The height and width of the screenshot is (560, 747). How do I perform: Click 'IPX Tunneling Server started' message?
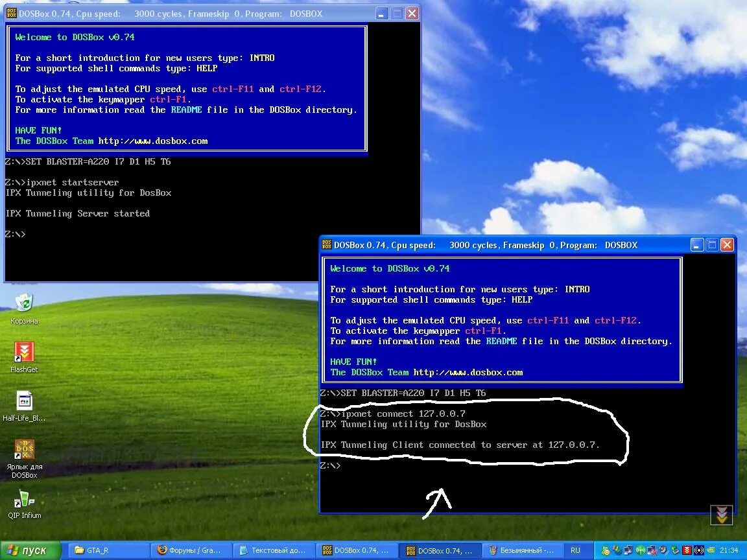click(78, 214)
